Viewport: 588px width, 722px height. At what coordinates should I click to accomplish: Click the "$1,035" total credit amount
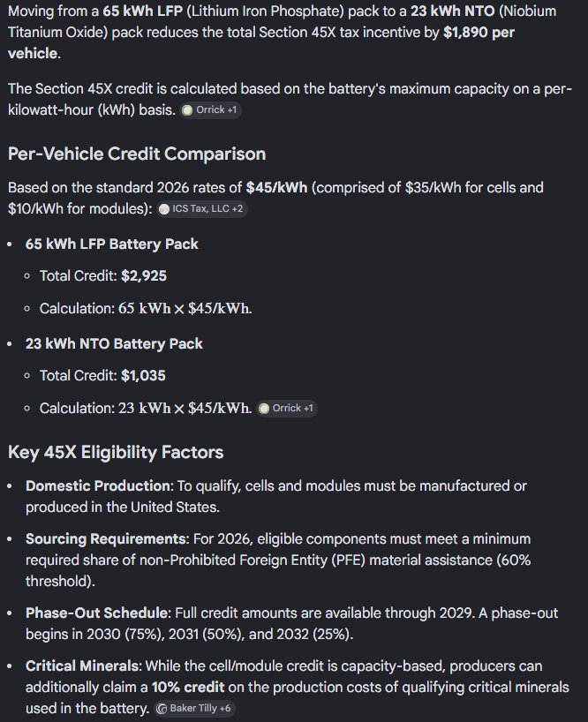(x=144, y=375)
